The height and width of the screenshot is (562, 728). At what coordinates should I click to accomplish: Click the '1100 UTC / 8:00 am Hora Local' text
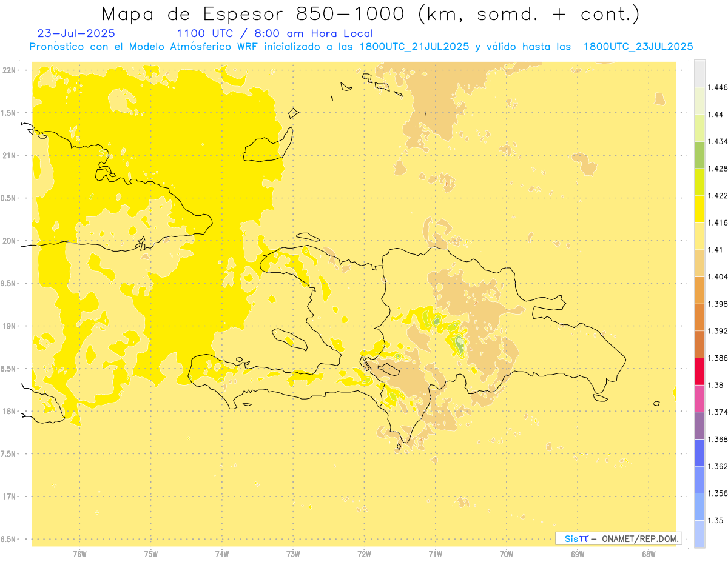275,33
